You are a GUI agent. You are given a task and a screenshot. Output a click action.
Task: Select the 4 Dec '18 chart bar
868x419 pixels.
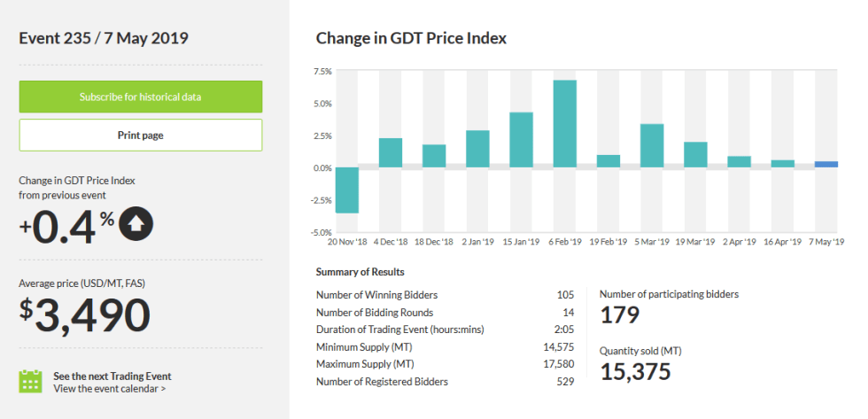click(x=391, y=153)
